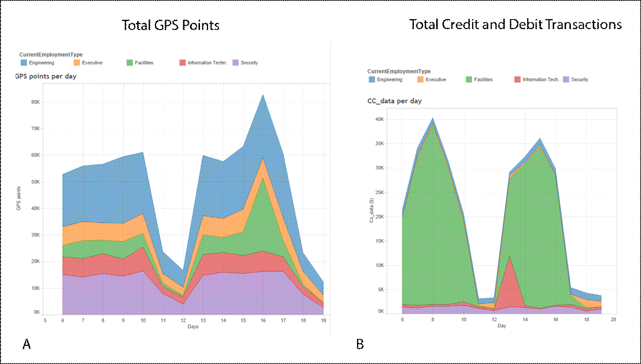The width and height of the screenshot is (641, 364).
Task: Click the "70K" y-axis tick in the GPS chart
Action: point(36,129)
